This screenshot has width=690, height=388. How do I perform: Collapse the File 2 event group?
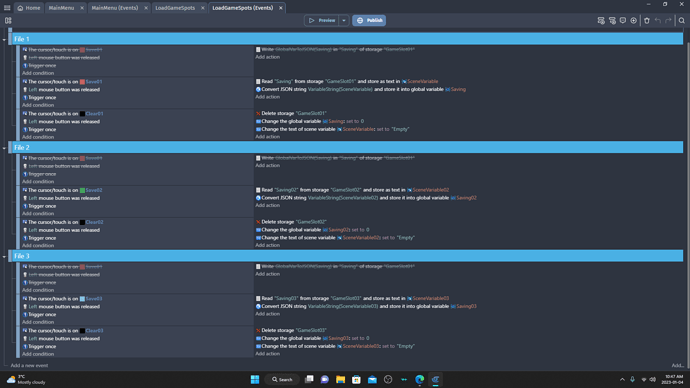click(4, 148)
